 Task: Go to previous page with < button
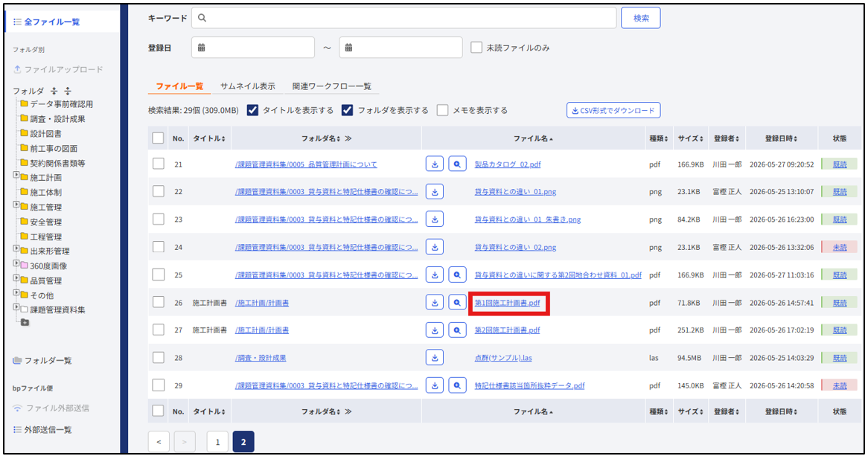point(159,441)
